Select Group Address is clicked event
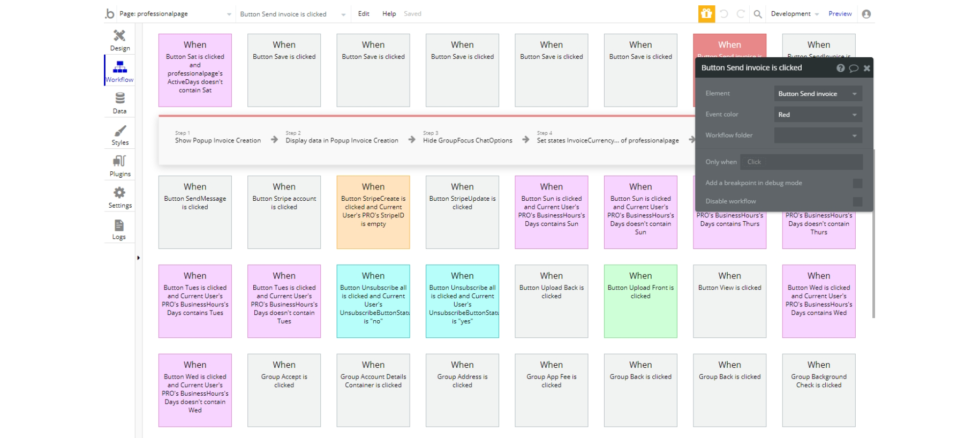This screenshot has height=438, width=980. pyautogui.click(x=462, y=390)
